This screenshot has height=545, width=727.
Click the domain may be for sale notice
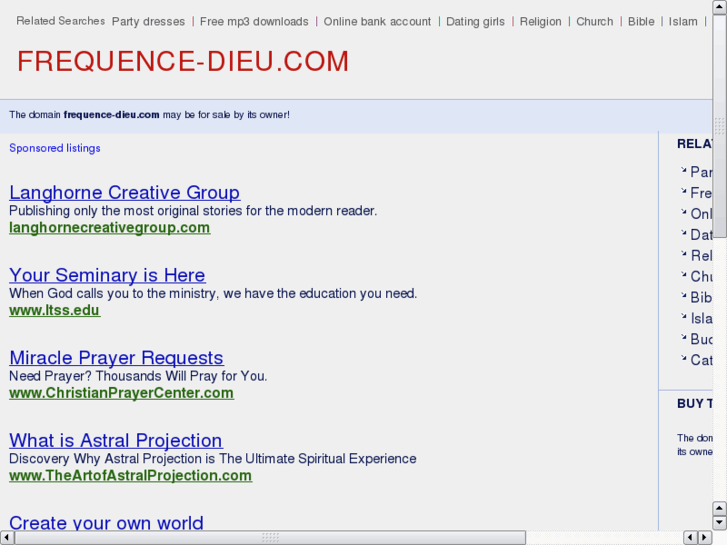tap(149, 115)
